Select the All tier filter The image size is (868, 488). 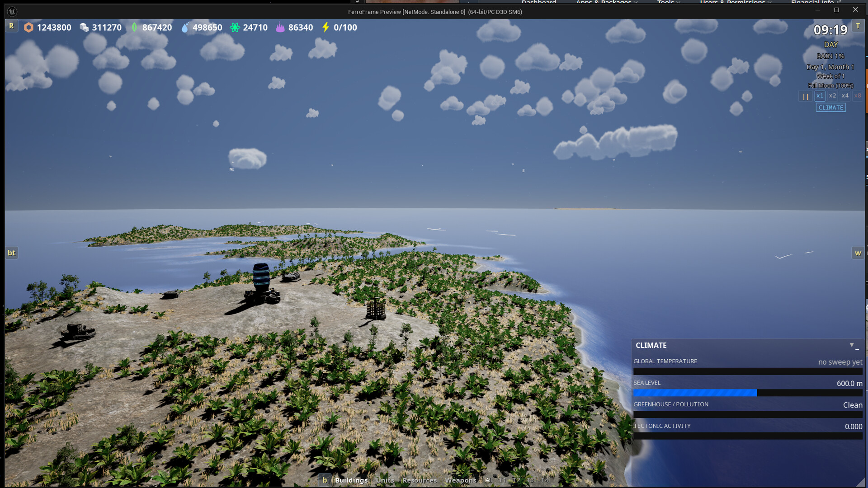coord(489,480)
